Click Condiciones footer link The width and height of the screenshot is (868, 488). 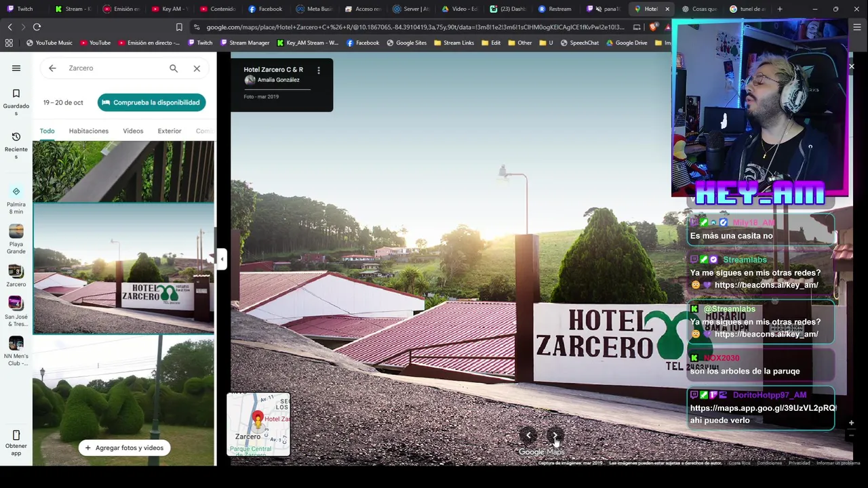click(769, 463)
